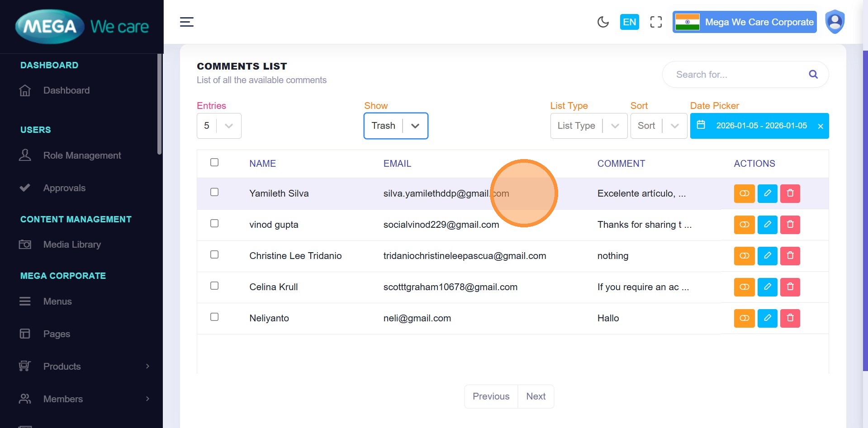Screen dimensions: 868x428
Task: Select all comments with header checkbox
Action: tap(214, 162)
